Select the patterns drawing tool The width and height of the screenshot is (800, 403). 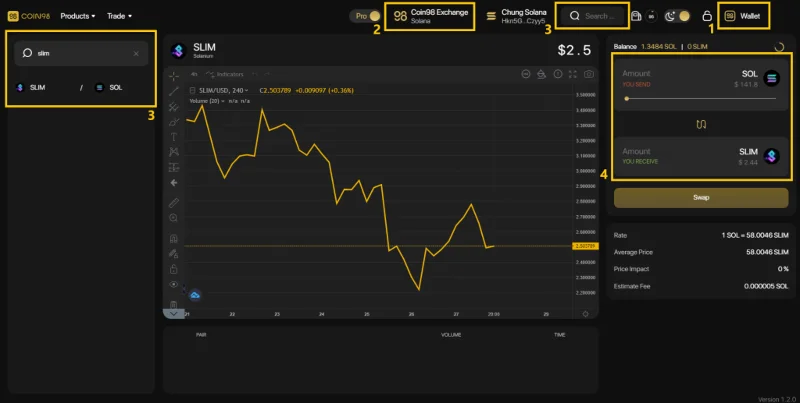point(174,152)
